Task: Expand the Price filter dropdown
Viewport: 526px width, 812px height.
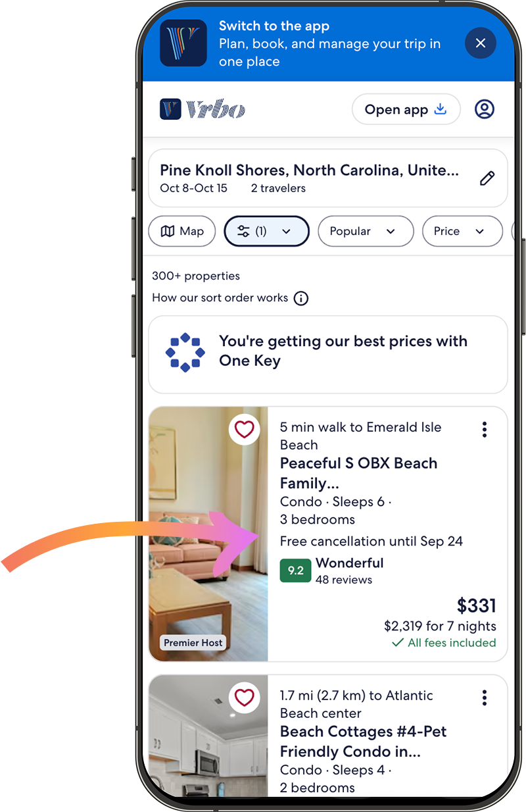Action: coord(463,232)
